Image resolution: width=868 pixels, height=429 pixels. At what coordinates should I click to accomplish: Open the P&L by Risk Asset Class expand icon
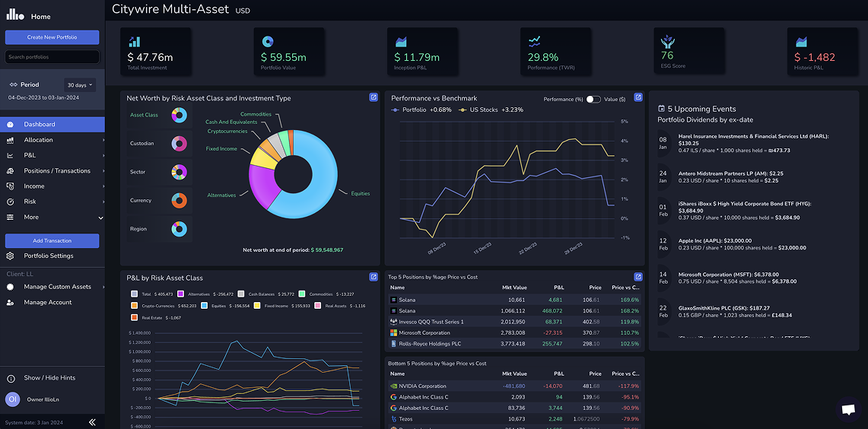coord(374,277)
